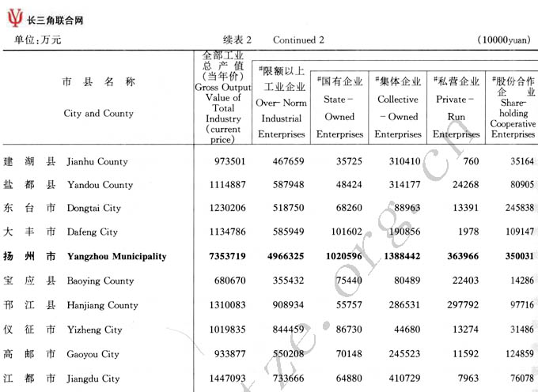
Task: Click Dafeng City value 1134786
Action: [228, 232]
